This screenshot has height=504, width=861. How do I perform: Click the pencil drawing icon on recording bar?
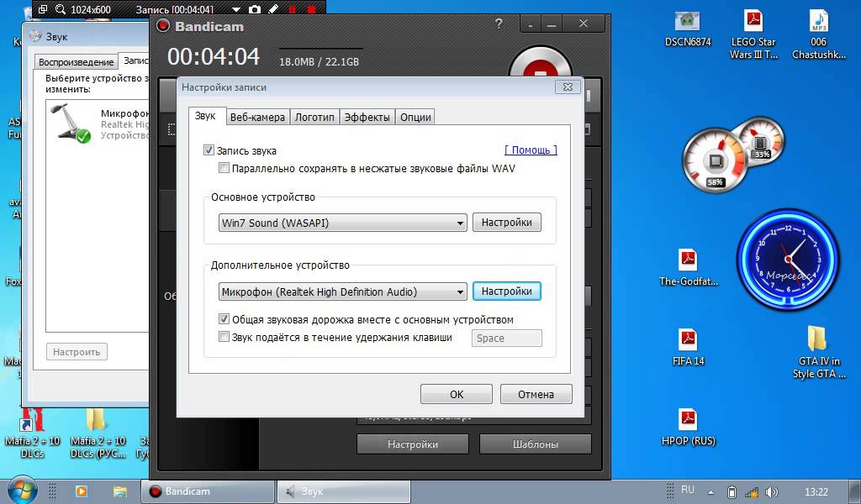(273, 8)
